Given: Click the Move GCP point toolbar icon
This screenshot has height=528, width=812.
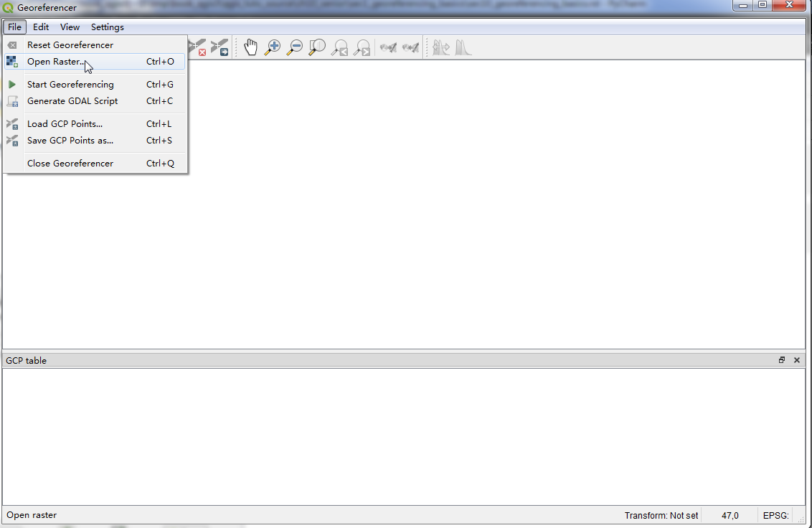Looking at the screenshot, I should [219, 47].
